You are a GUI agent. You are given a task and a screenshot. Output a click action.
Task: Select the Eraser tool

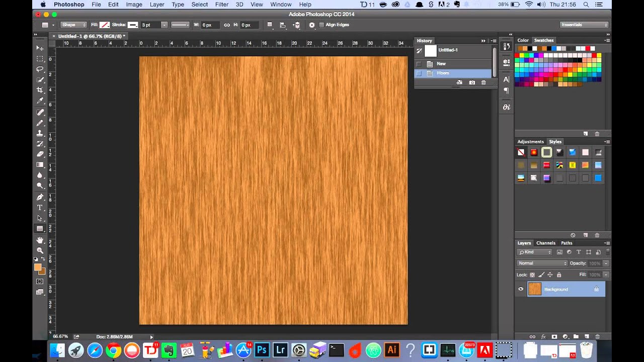pos(40,154)
